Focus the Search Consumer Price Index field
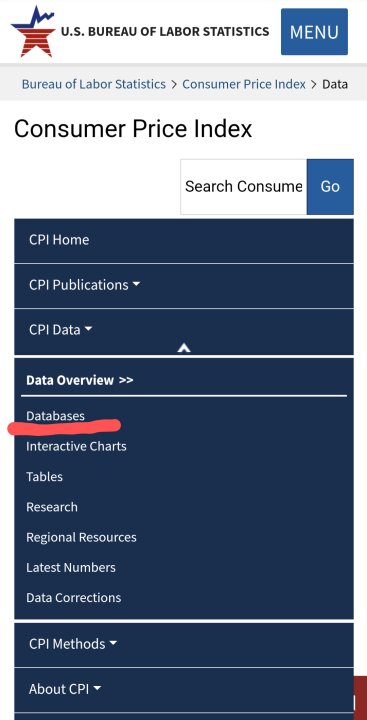 pyautogui.click(x=243, y=186)
